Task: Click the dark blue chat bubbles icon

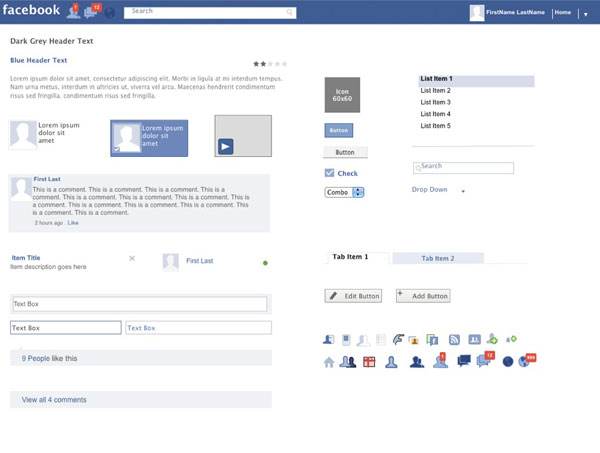Action: (464, 361)
